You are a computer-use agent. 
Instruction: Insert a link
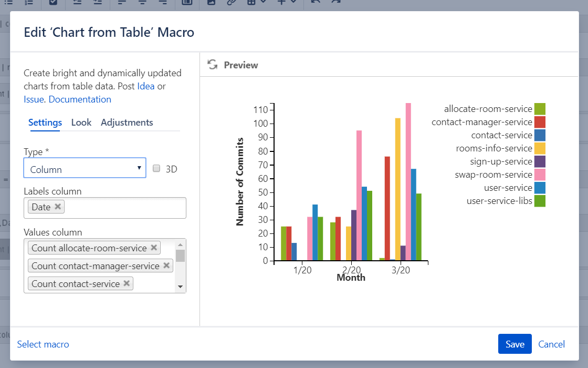click(231, 2)
